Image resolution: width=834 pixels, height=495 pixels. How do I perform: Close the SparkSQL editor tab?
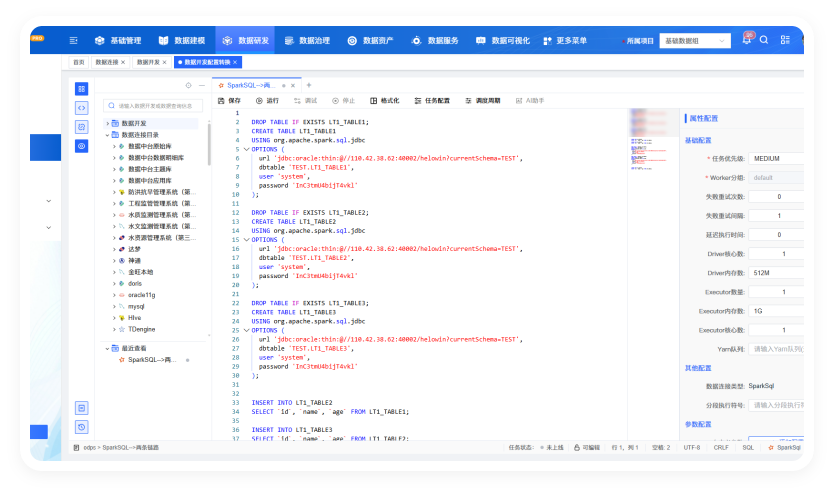[x=293, y=86]
